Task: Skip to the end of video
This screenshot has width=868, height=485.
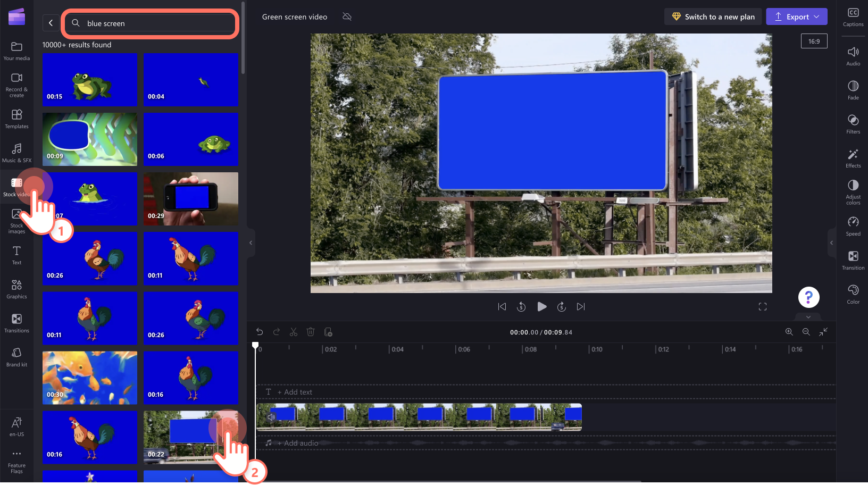Action: click(581, 307)
